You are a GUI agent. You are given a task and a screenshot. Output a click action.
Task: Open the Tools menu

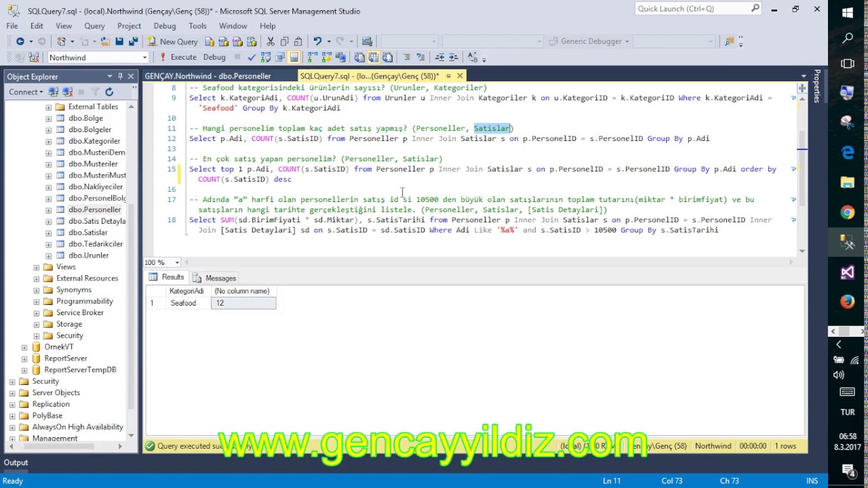tap(197, 26)
